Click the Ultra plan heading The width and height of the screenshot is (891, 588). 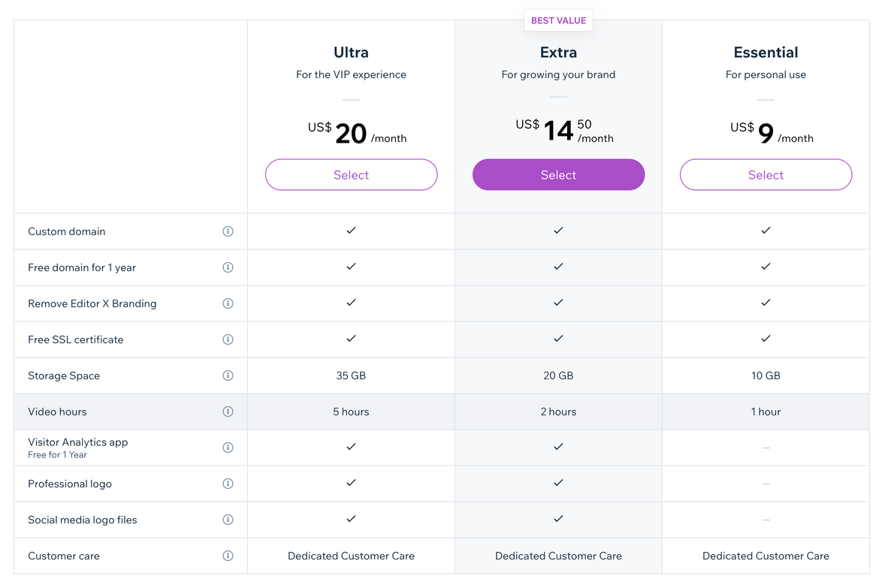tap(351, 53)
